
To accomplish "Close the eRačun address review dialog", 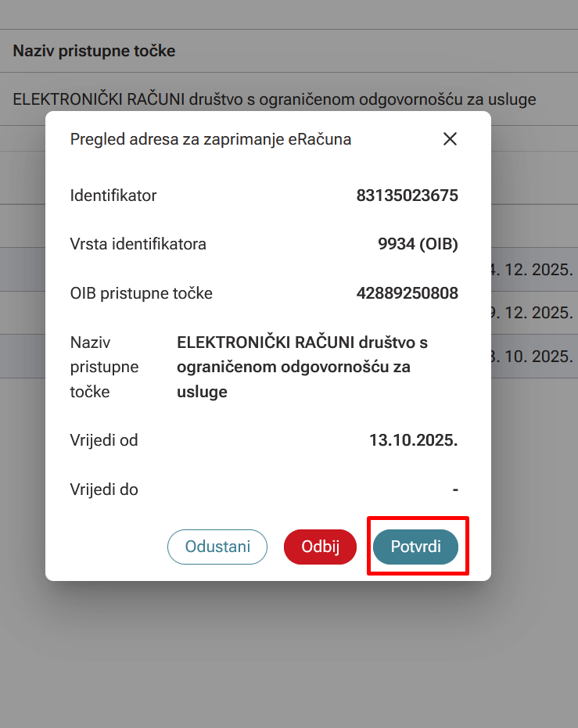I will coord(450,139).
